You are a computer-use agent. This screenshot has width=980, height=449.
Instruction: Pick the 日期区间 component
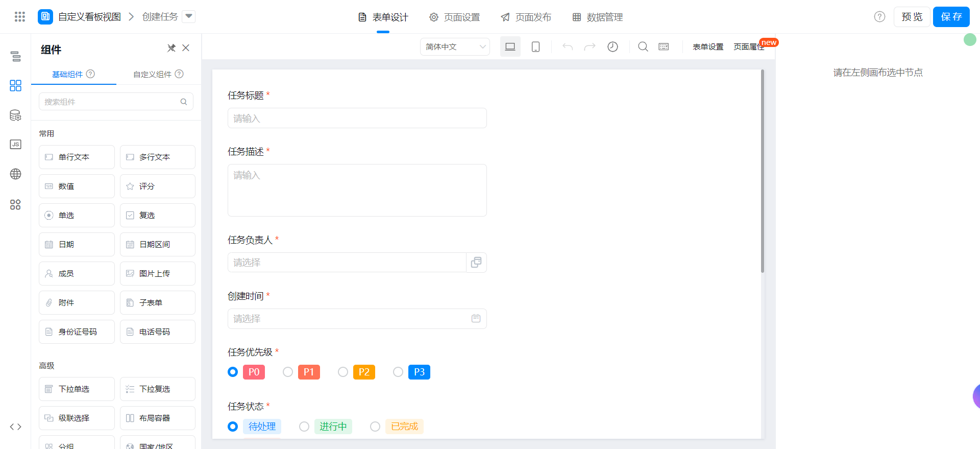158,244
